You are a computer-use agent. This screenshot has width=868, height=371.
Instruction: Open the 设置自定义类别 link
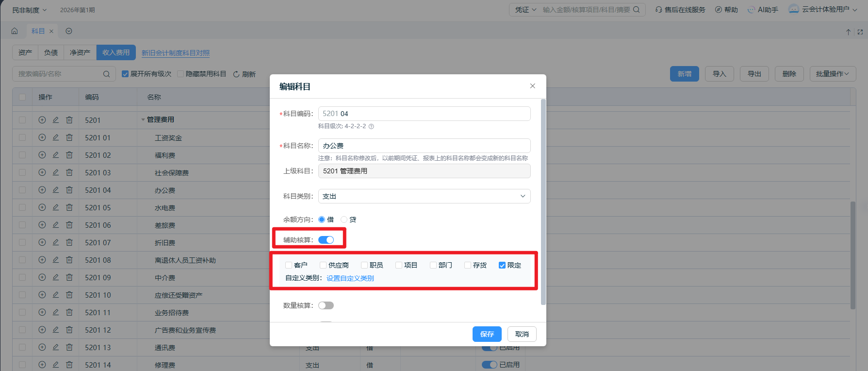350,278
